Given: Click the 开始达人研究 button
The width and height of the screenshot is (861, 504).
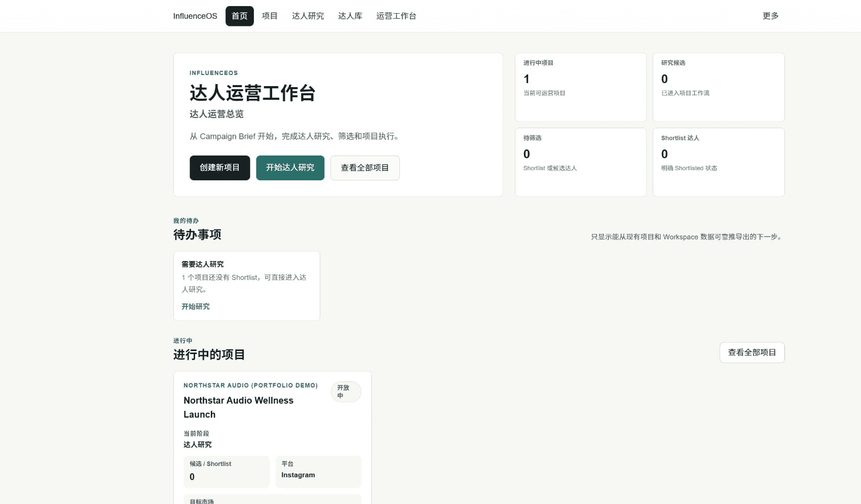Looking at the screenshot, I should pyautogui.click(x=290, y=168).
